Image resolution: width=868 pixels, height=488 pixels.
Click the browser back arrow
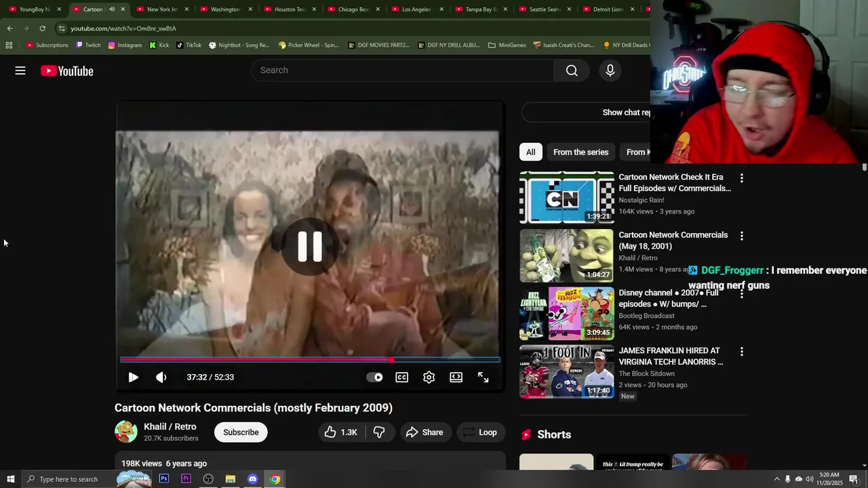[x=9, y=28]
